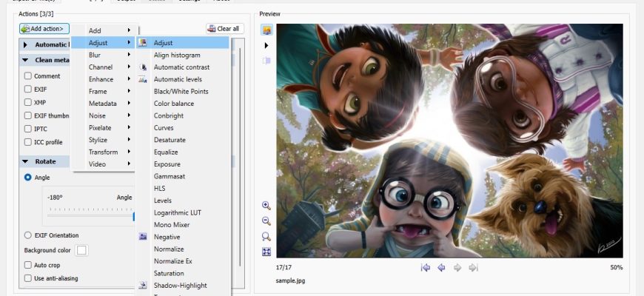Enable the Auto crop checkbox

tap(28, 265)
